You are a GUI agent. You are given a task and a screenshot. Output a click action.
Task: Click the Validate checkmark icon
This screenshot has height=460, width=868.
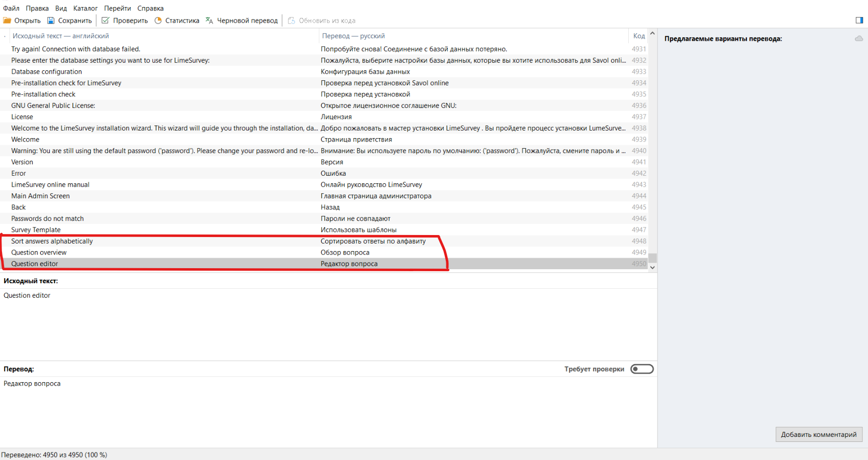[106, 21]
